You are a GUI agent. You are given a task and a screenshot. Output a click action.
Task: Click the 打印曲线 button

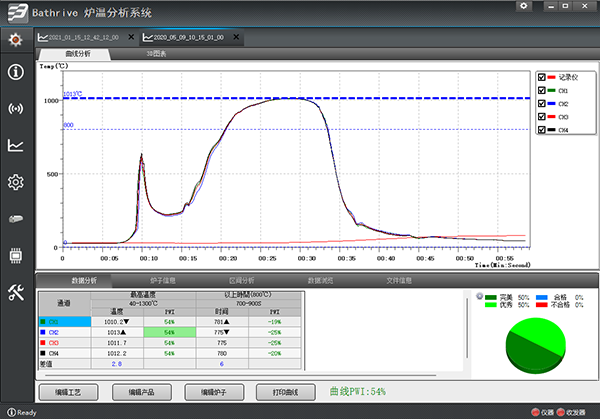pos(285,392)
